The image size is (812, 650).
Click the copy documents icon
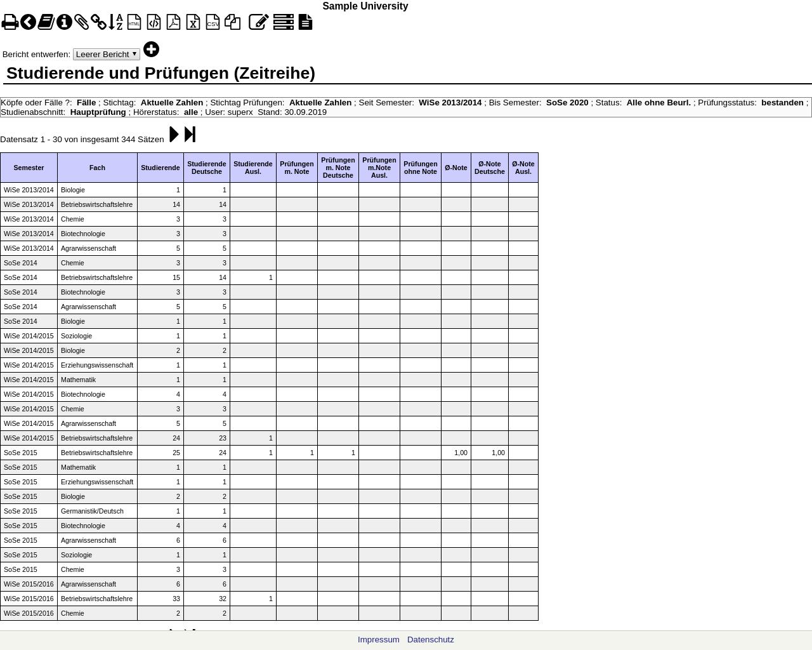point(233,22)
